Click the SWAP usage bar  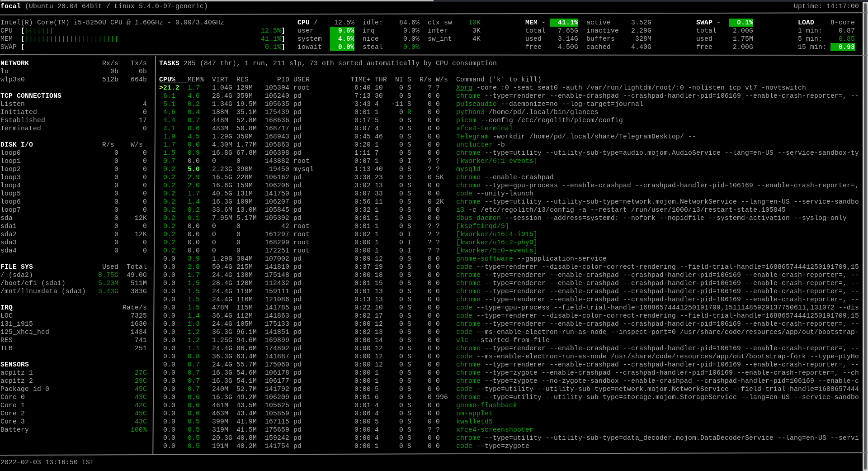(x=153, y=47)
